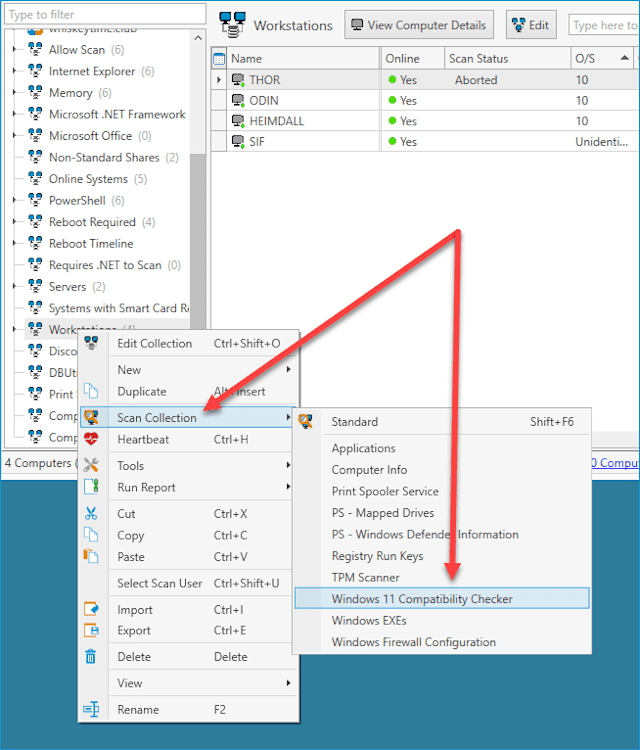Viewport: 640px width, 750px height.
Task: Select Requires .NET to Scan tree item
Action: click(x=105, y=265)
